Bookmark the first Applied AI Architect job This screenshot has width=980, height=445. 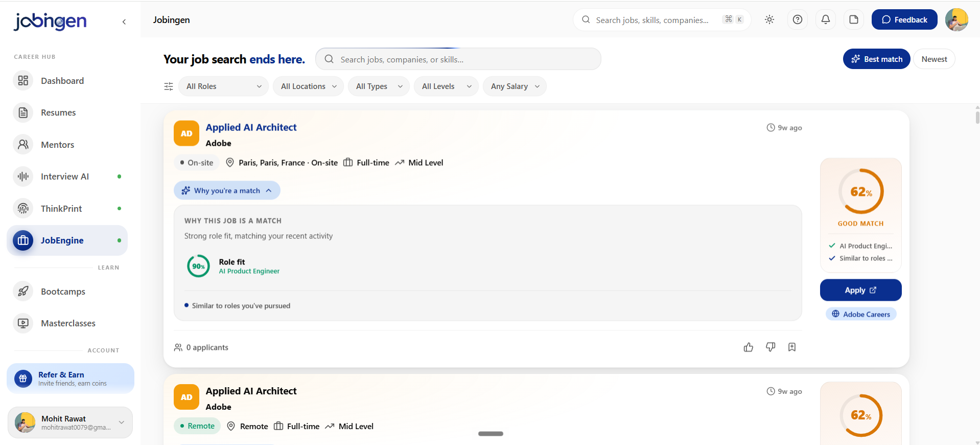[x=792, y=347]
